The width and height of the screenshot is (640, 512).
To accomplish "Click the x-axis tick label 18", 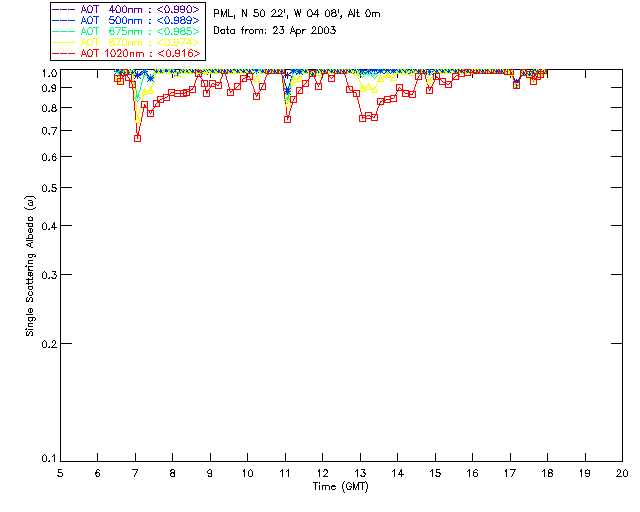I will 547,473.
